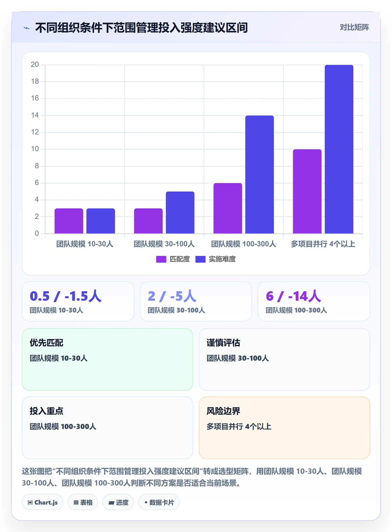Click the blue 实施难度 bar for 多项目并行 4个以上
Viewport: 392px width, 532px height.
[x=339, y=149]
